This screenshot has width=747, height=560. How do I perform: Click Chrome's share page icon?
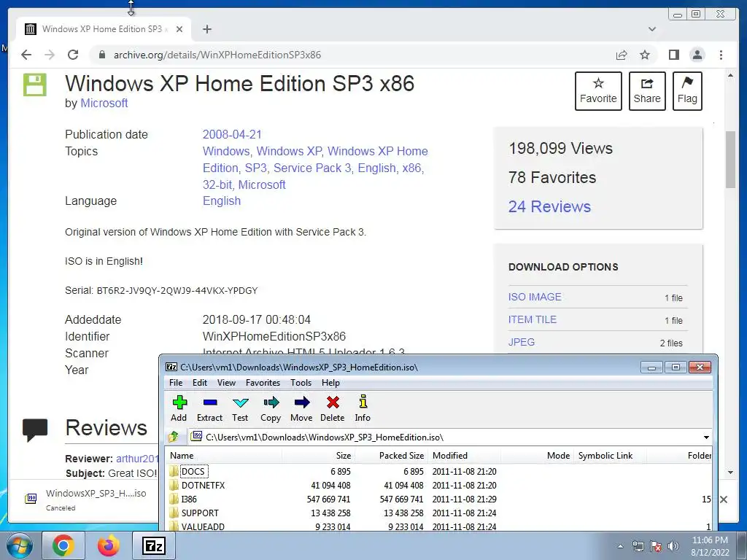(622, 55)
